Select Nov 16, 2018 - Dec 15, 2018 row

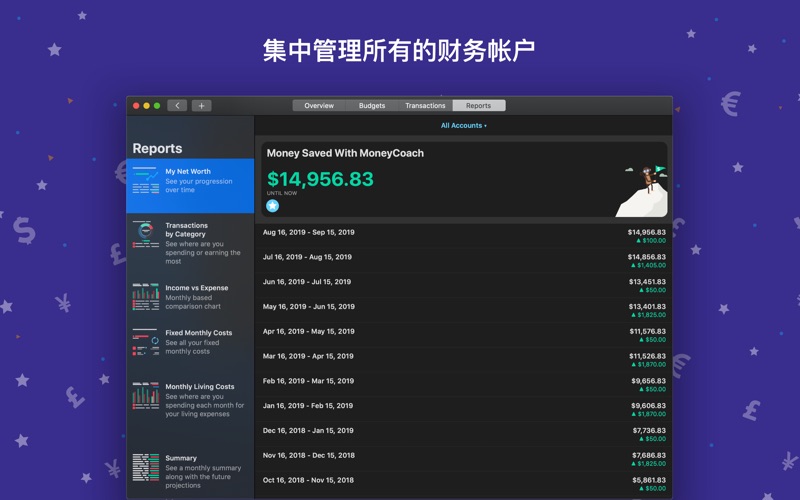point(464,459)
